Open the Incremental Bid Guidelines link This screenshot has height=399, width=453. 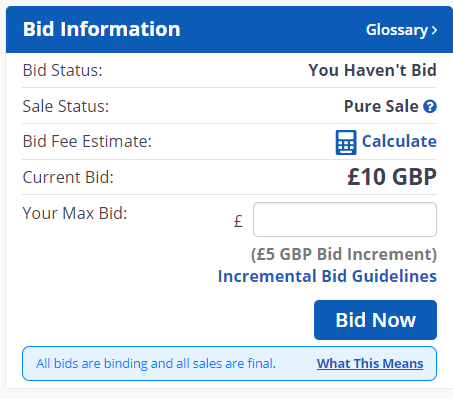tap(327, 276)
